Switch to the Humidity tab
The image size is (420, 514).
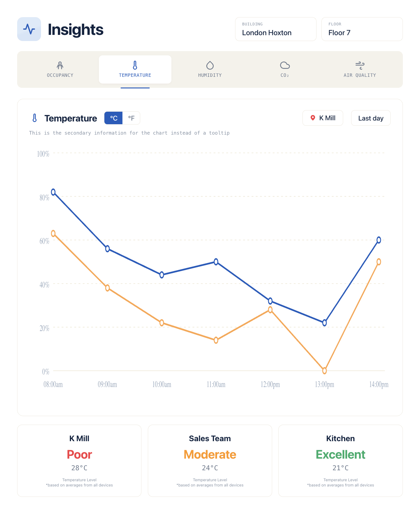pyautogui.click(x=210, y=69)
